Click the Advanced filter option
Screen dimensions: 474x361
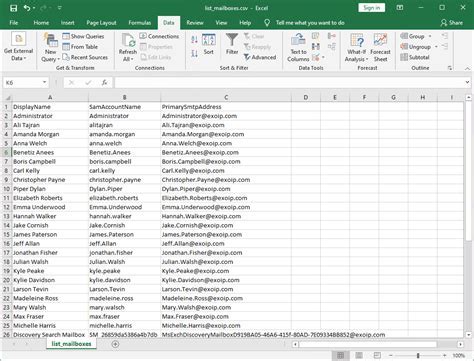click(260, 57)
